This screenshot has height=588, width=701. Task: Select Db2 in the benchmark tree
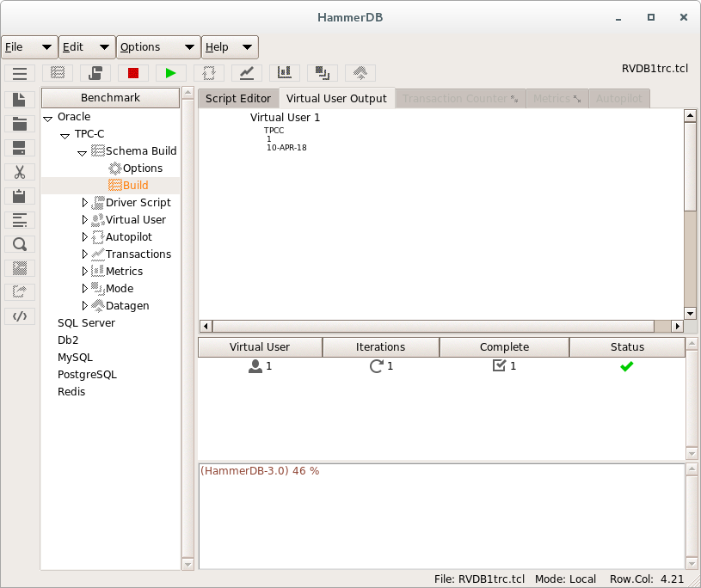tap(68, 340)
